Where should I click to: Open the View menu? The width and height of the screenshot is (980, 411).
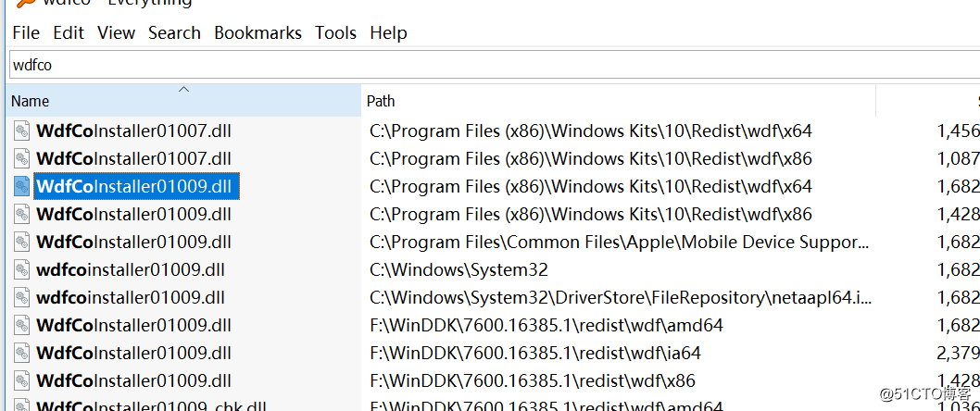[117, 33]
